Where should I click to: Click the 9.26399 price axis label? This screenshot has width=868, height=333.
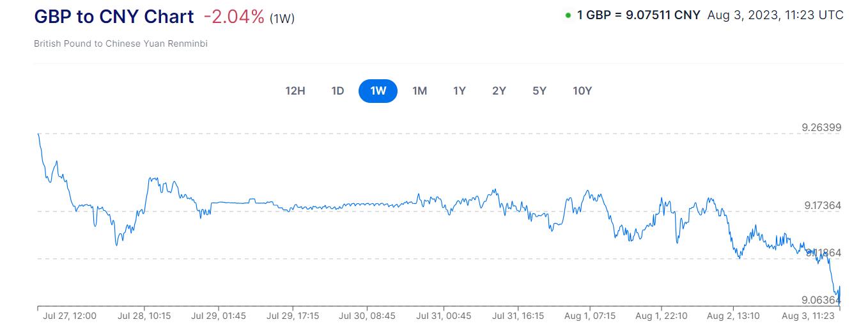821,128
